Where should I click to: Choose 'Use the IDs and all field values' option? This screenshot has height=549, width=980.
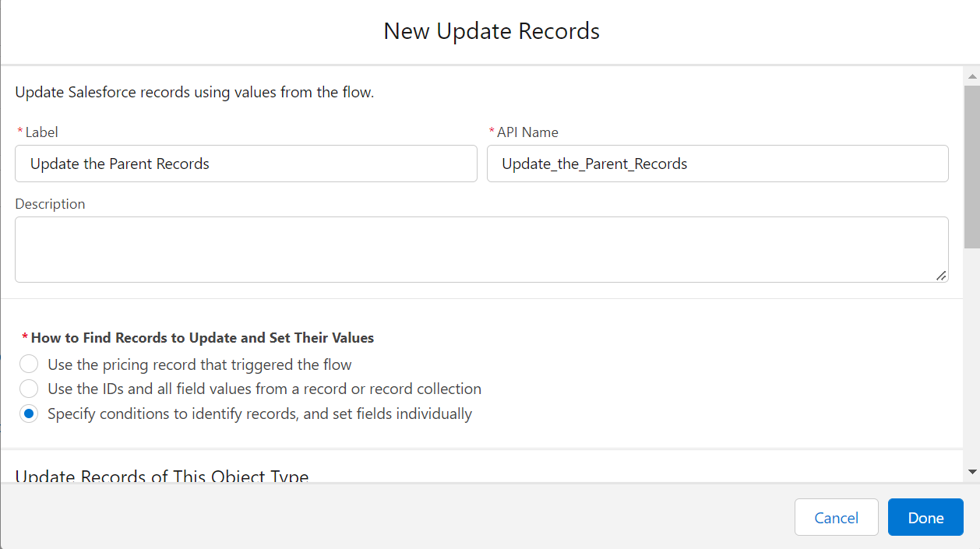[x=29, y=388]
